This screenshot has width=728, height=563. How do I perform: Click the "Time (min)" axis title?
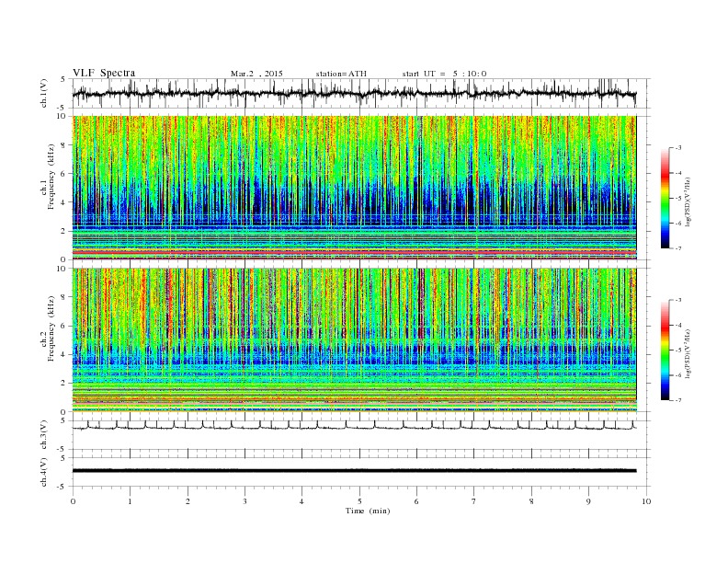tap(368, 511)
